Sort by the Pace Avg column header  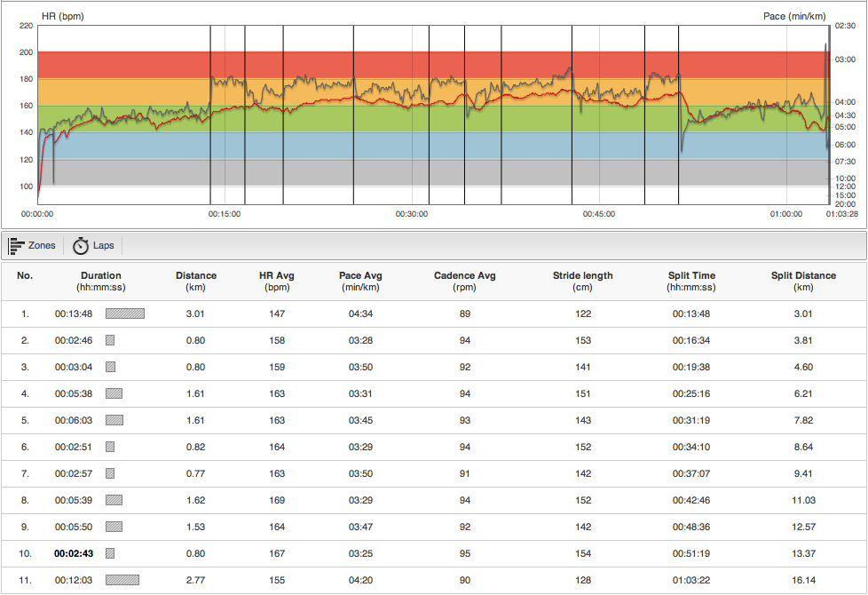pyautogui.click(x=361, y=281)
